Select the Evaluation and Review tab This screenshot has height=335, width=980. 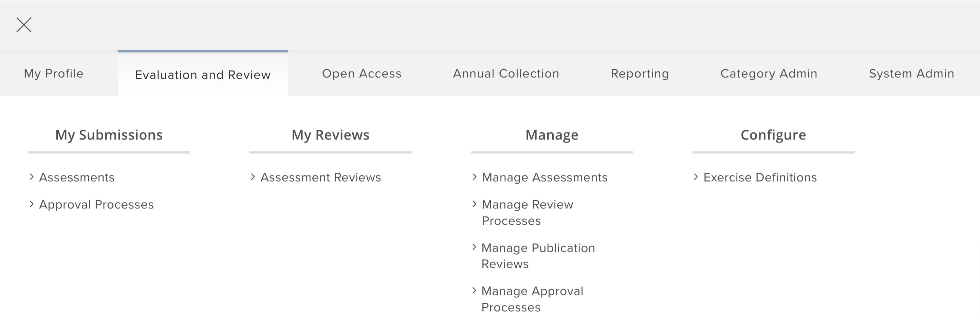point(203,75)
